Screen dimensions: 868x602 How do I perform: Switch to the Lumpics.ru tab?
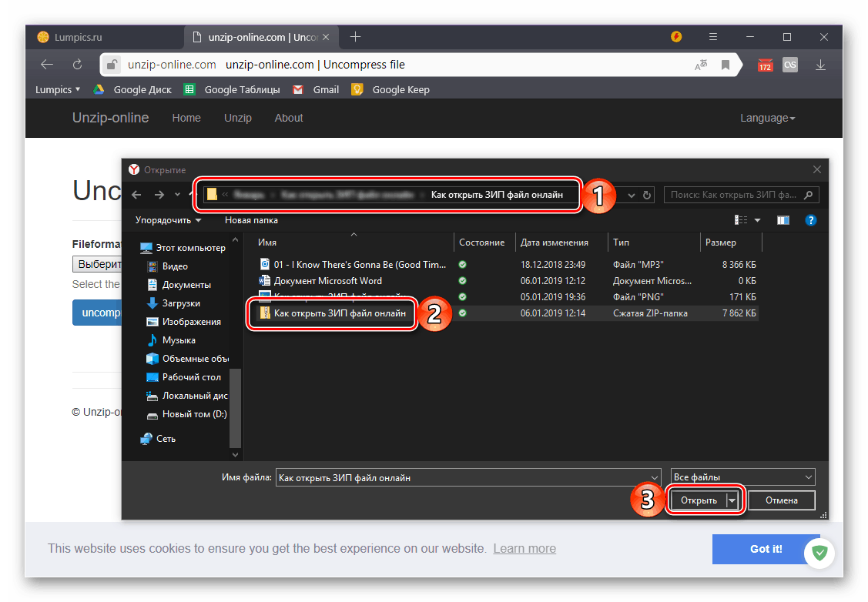click(106, 37)
